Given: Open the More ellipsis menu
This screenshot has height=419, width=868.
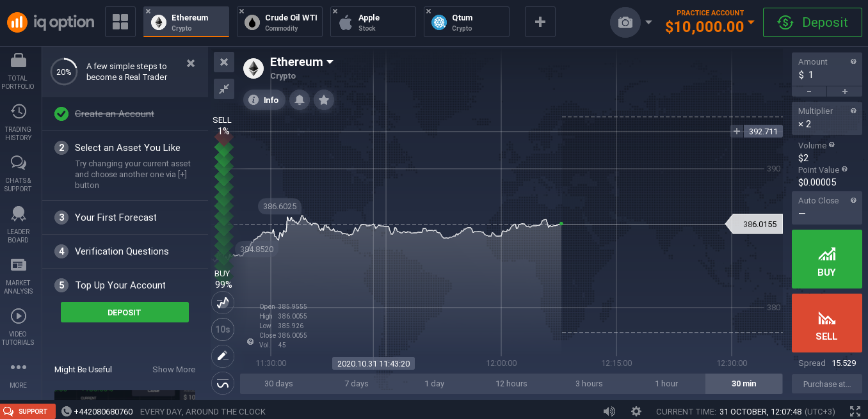Looking at the screenshot, I should click(19, 367).
